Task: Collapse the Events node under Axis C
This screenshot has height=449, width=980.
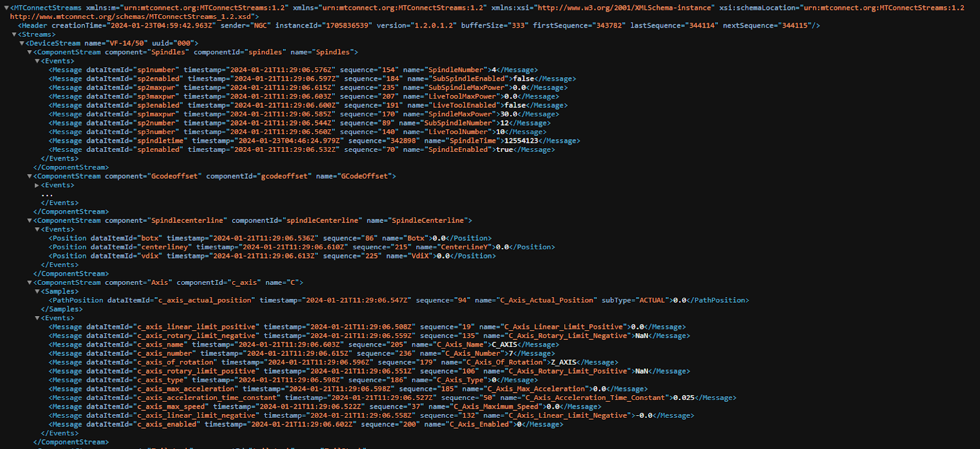Action: [x=37, y=319]
